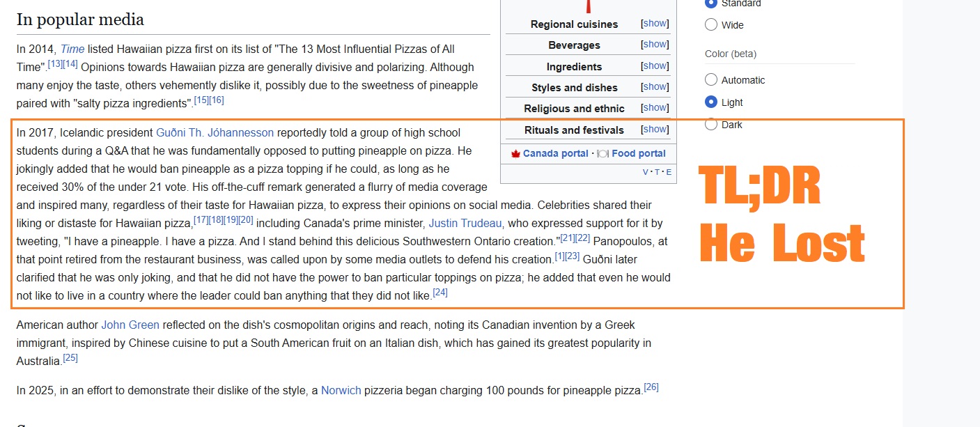Show the Rituals and festivals section
This screenshot has width=980, height=427.
(x=655, y=129)
